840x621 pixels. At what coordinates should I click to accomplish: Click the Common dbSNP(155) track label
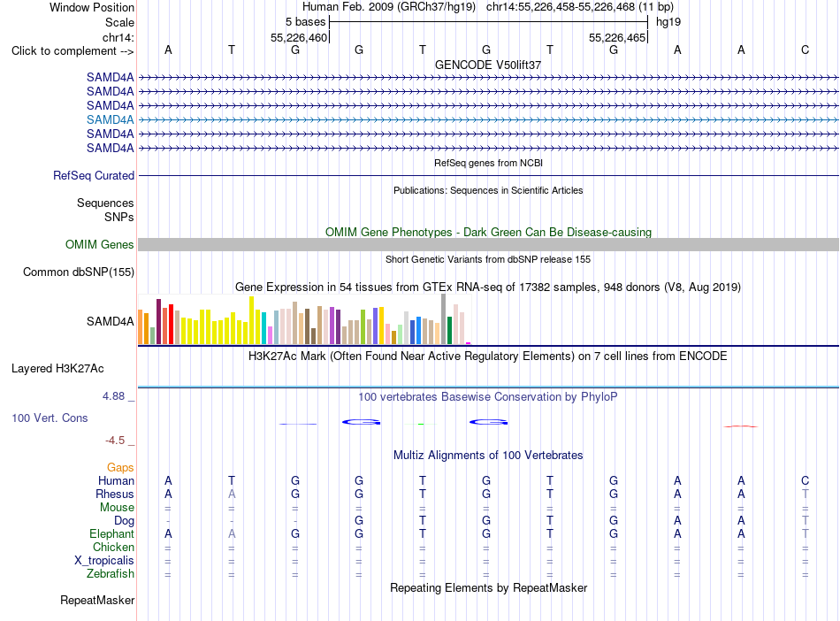[x=79, y=272]
